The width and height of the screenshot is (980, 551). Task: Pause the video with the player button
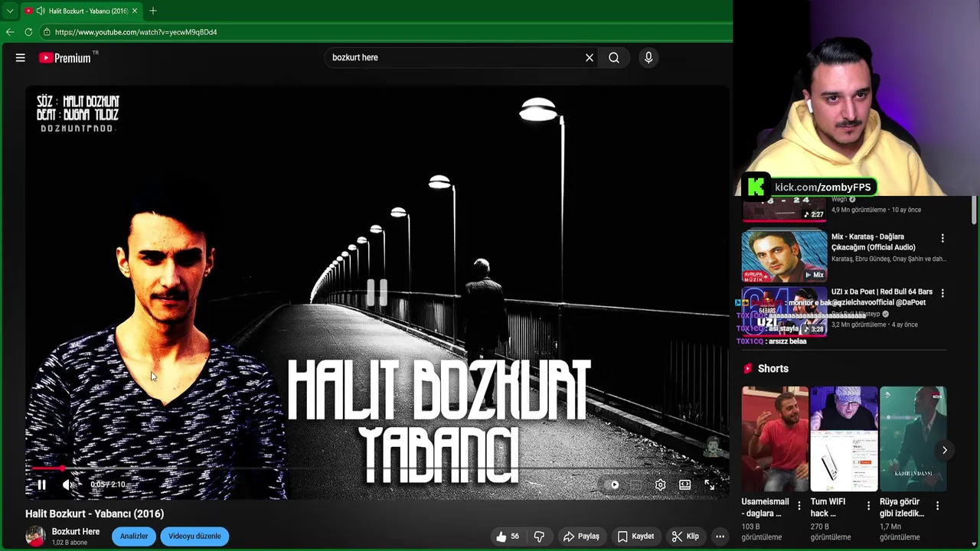pos(42,484)
